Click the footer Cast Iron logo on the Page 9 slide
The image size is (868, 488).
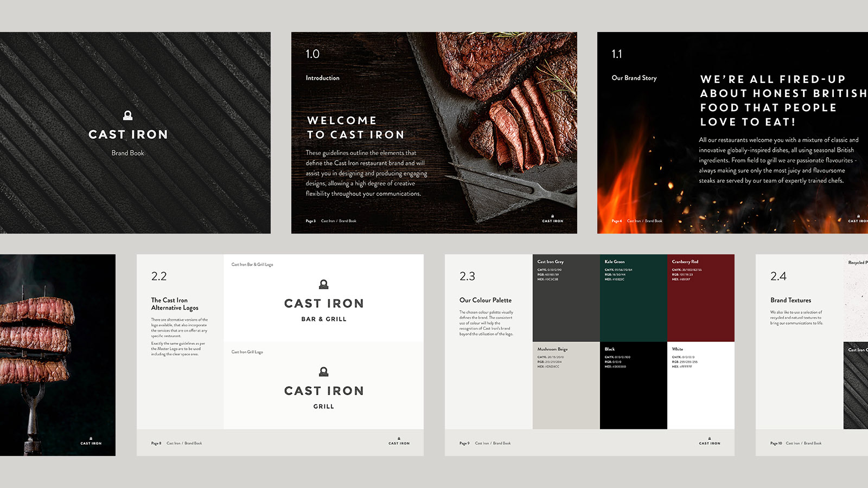point(710,441)
